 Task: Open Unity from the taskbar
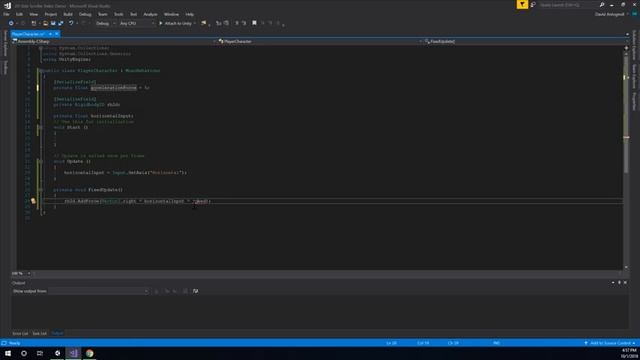[x=57, y=353]
